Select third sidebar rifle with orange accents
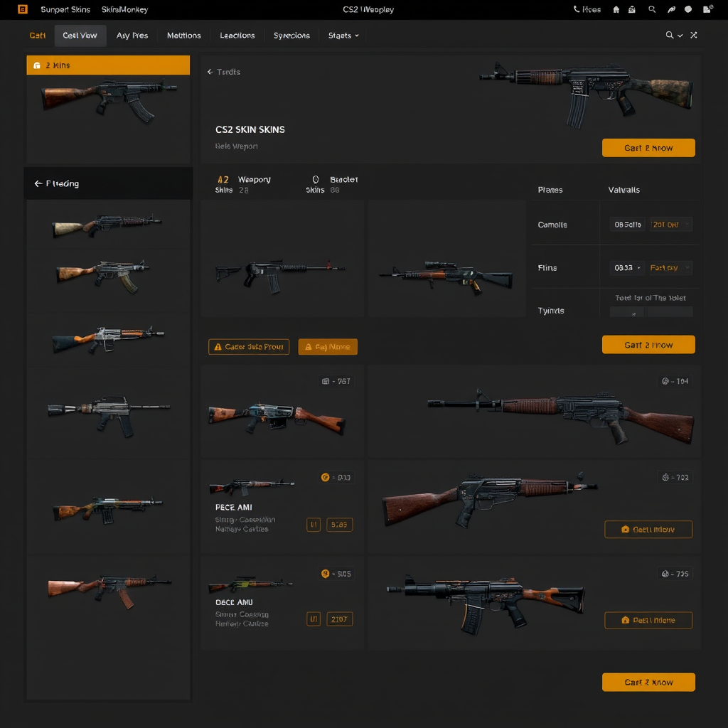The height and width of the screenshot is (728, 728). (108, 340)
